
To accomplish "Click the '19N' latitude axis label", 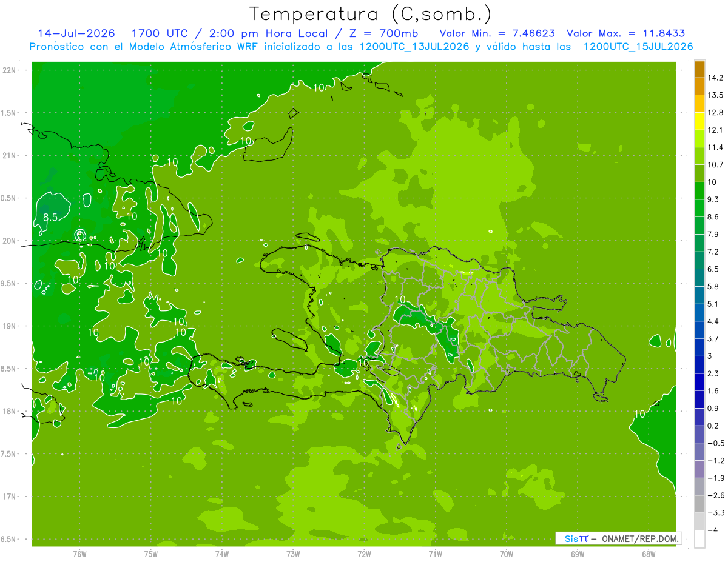I will (10, 326).
